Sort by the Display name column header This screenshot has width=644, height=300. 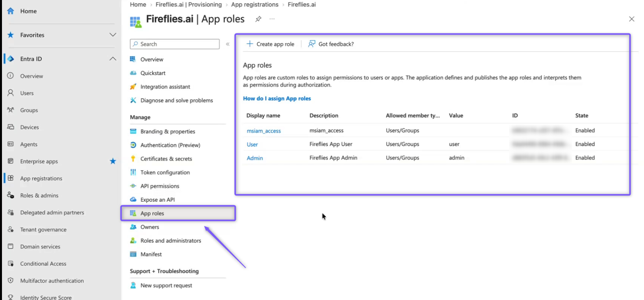(263, 116)
